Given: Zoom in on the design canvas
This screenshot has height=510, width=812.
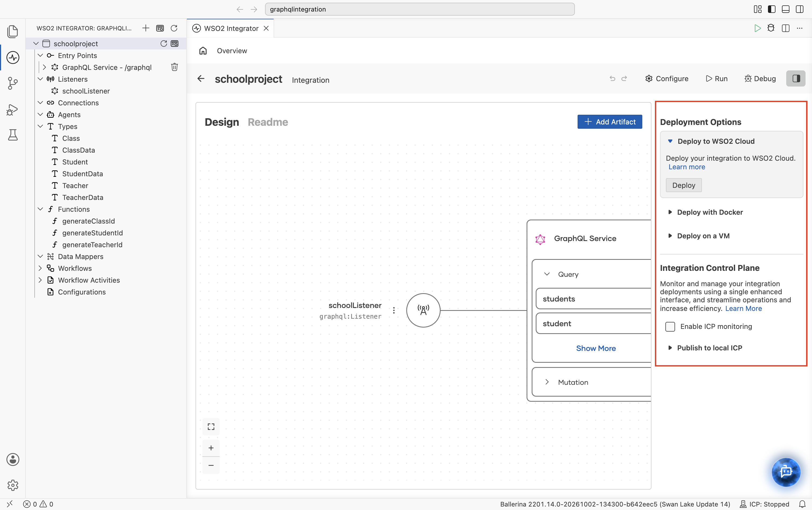Looking at the screenshot, I should [211, 448].
